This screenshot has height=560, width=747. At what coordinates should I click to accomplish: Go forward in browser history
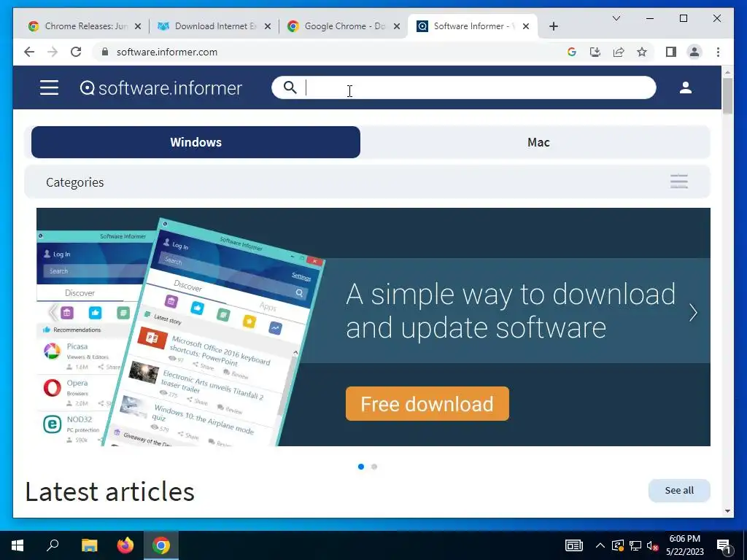pos(53,52)
